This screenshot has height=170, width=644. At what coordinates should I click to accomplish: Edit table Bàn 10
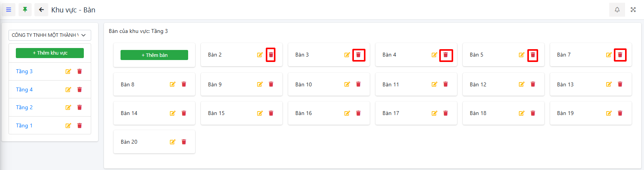(x=347, y=84)
